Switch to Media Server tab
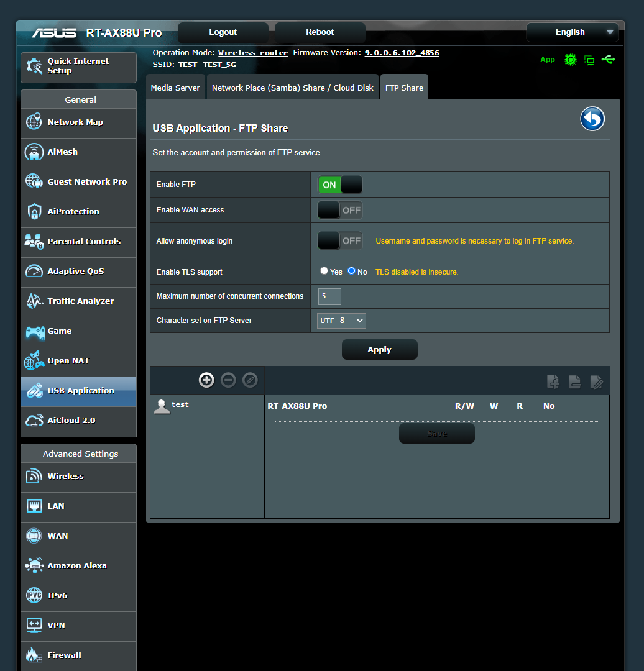 click(175, 88)
